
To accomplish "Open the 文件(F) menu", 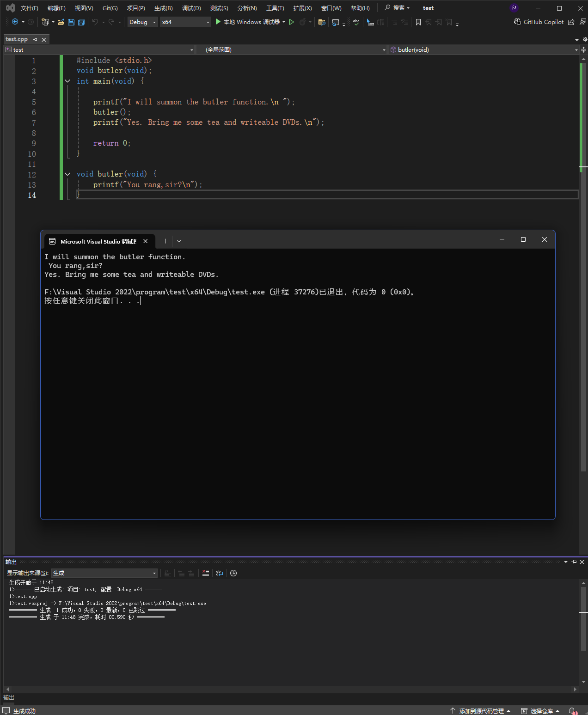I will click(x=29, y=8).
